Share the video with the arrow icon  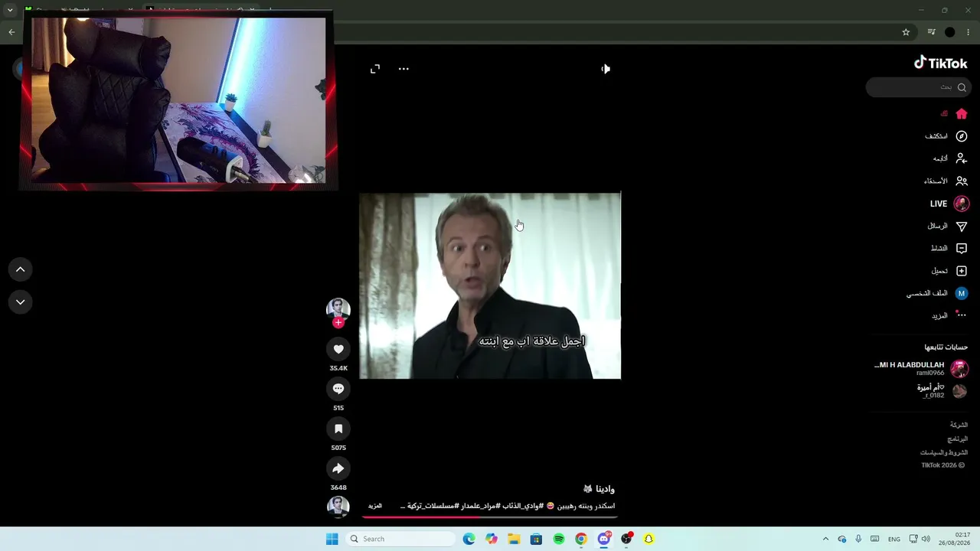338,468
